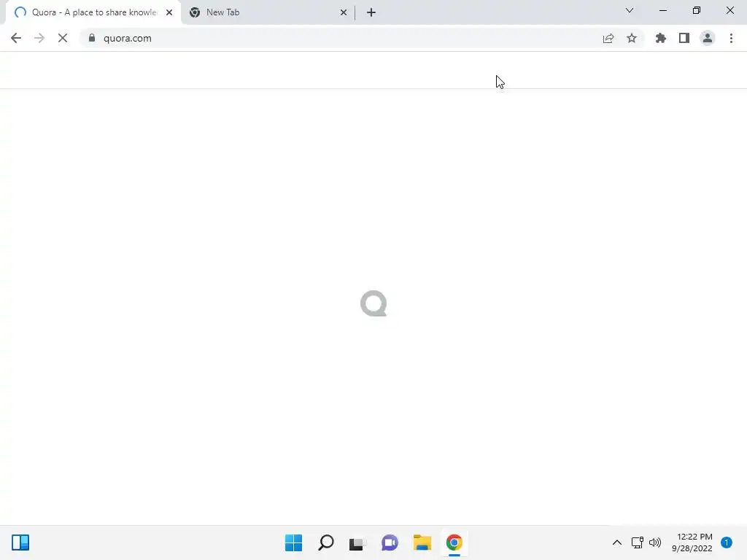Viewport: 747px width, 560px height.
Task: Switch to the New Tab tab
Action: (267, 12)
